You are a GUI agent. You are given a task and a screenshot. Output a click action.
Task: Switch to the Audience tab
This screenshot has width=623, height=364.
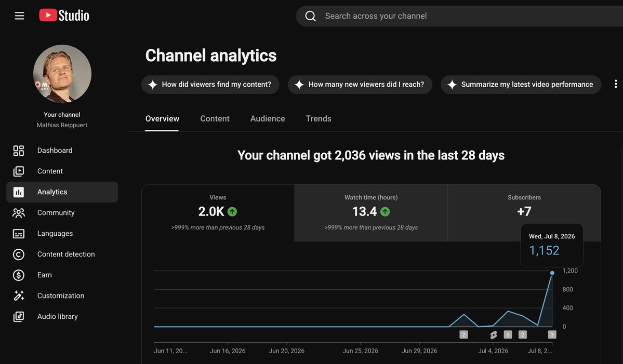[x=268, y=119]
